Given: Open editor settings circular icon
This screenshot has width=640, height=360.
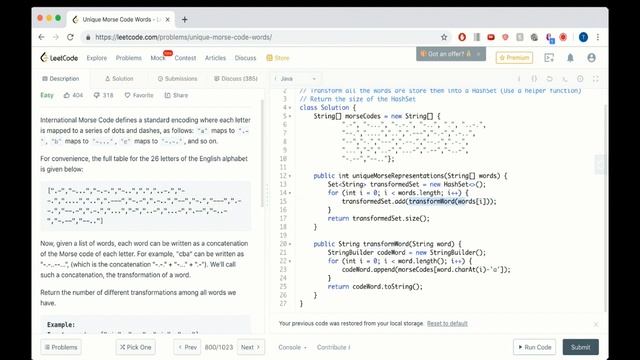Looking at the screenshot, I should click(x=580, y=78).
